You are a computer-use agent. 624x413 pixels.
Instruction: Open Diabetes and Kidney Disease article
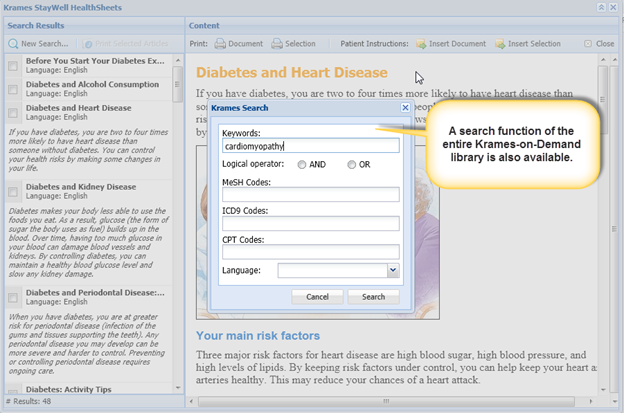[81, 187]
